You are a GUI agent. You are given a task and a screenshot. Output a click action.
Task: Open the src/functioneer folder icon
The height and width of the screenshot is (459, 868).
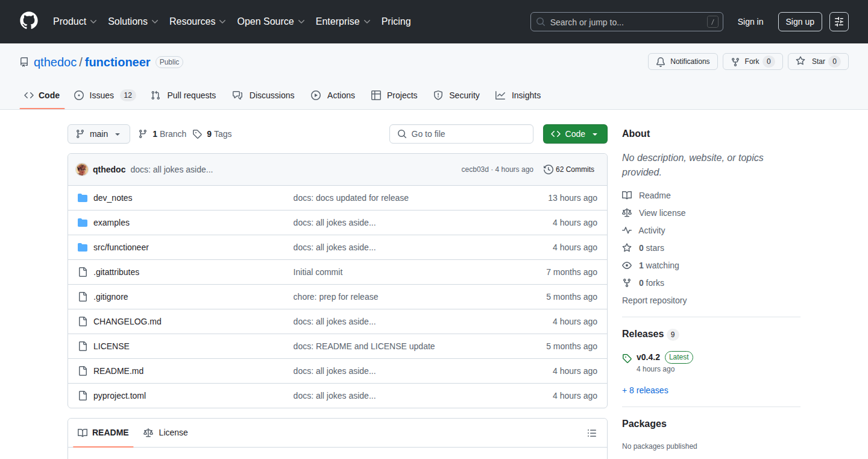tap(83, 247)
